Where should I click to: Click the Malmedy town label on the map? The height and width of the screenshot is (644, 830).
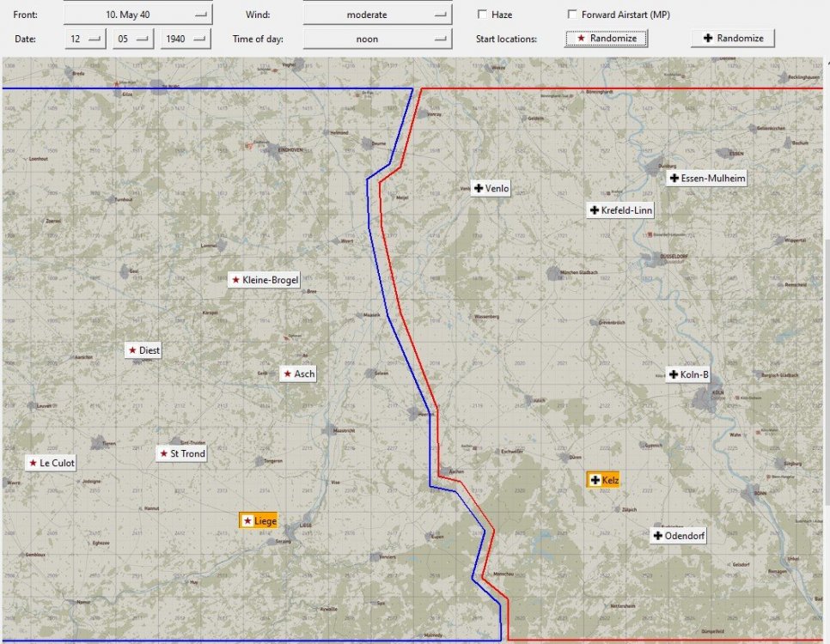(x=433, y=635)
